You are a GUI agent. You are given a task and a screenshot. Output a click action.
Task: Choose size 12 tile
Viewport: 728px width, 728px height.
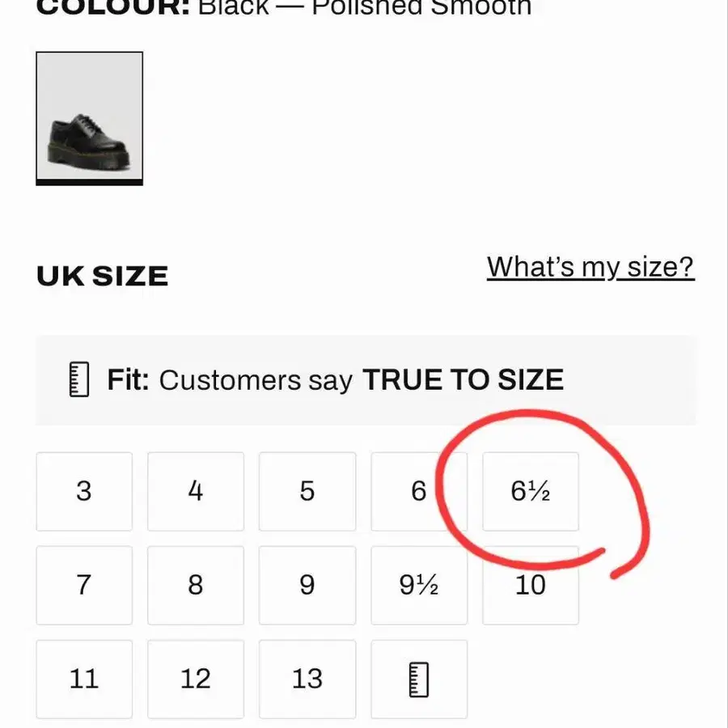tap(196, 679)
